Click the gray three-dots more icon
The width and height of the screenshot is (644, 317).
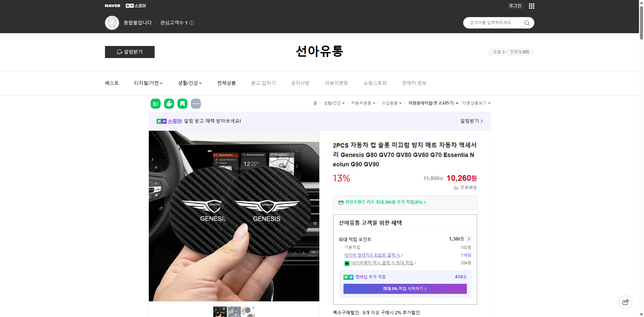196,104
